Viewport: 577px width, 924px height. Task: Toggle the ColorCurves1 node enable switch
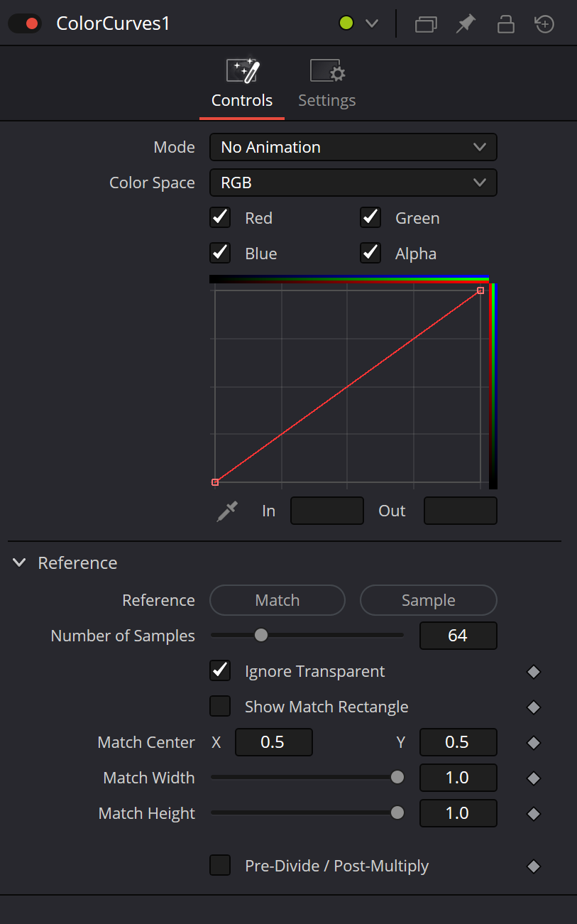coord(25,23)
